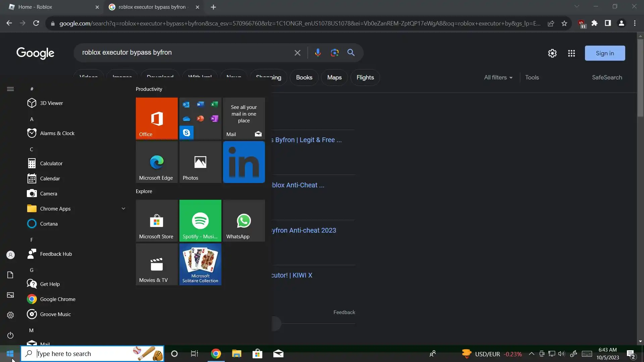Click the Office tile
The image size is (644, 362).
[x=157, y=118]
